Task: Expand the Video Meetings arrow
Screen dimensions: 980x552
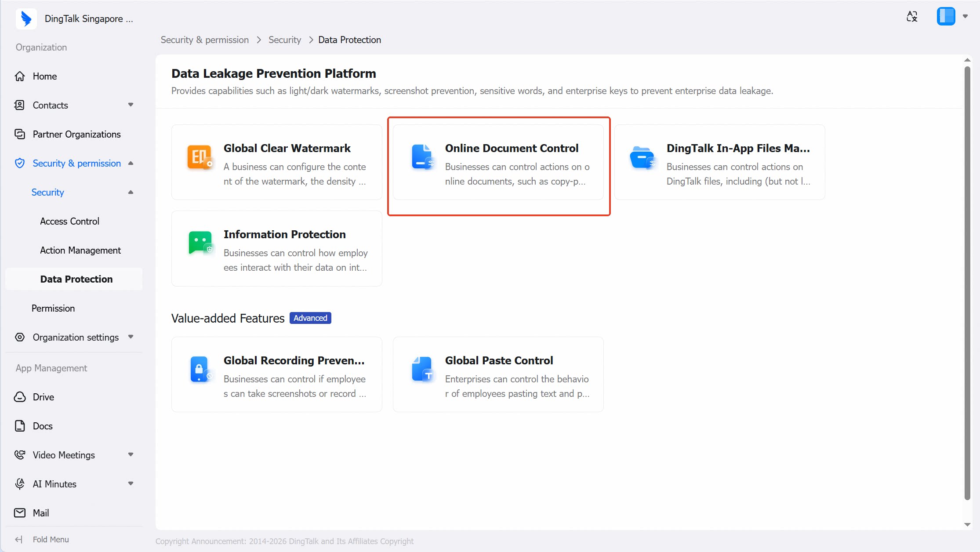Action: [131, 454]
